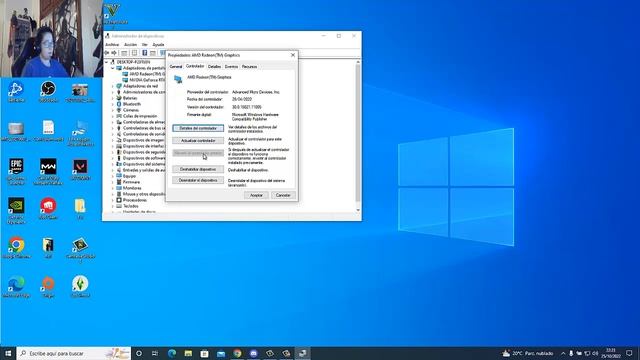Select Firmware tree item
The height and width of the screenshot is (360, 640).
[129, 182]
